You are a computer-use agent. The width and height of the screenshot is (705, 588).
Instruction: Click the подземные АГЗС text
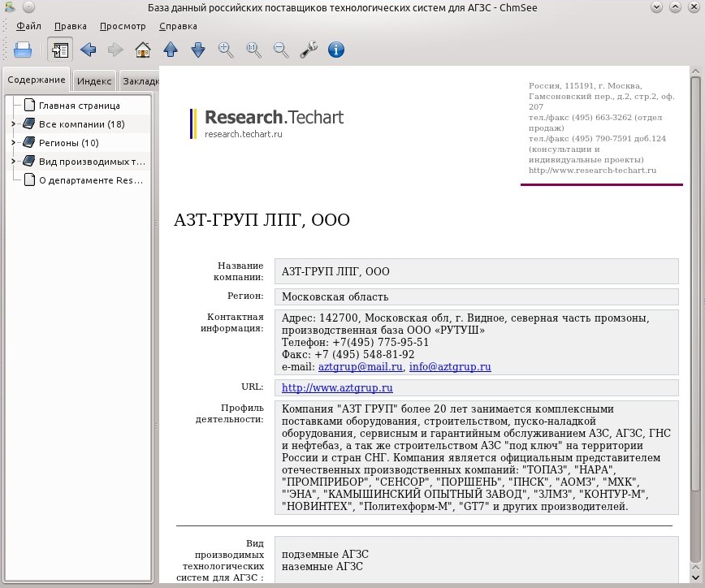[x=325, y=554]
